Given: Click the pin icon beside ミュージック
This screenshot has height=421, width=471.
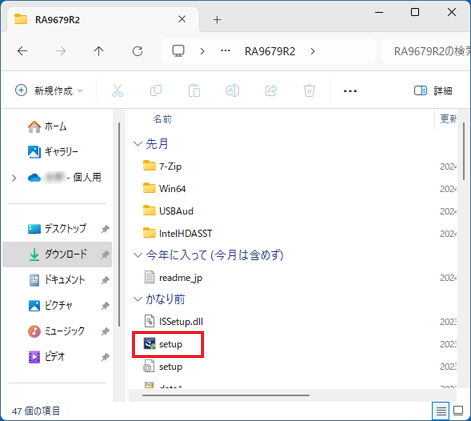Looking at the screenshot, I should [x=105, y=331].
